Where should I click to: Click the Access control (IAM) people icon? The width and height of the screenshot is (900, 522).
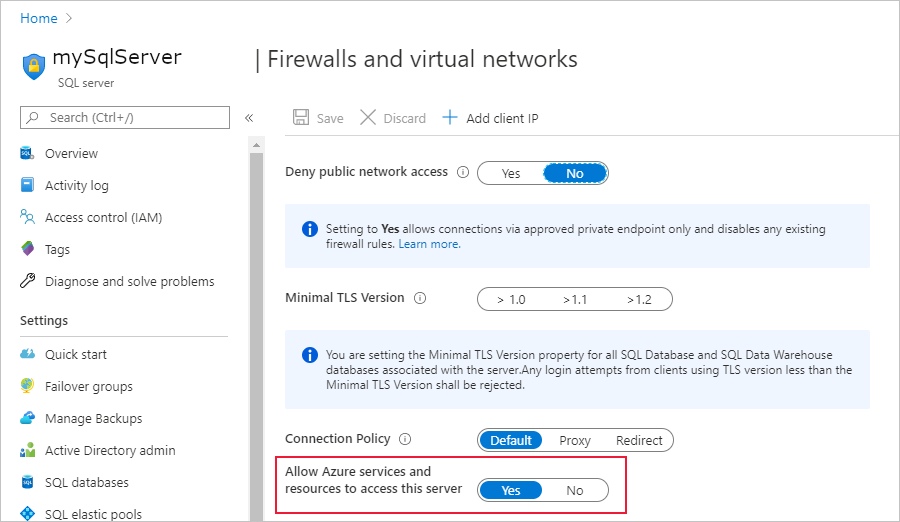[27, 217]
